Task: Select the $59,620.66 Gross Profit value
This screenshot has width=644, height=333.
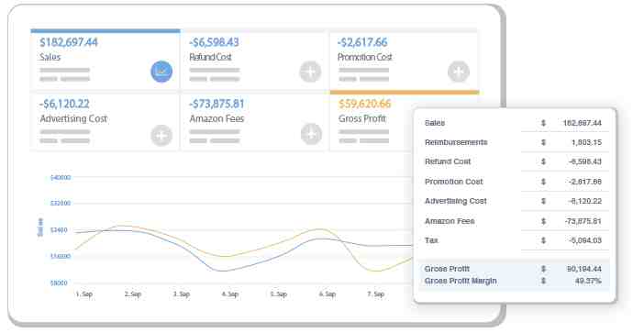Action: pos(365,104)
